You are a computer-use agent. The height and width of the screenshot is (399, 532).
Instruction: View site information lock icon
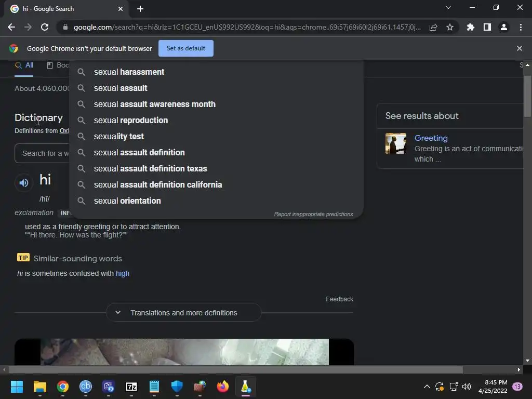(x=65, y=27)
